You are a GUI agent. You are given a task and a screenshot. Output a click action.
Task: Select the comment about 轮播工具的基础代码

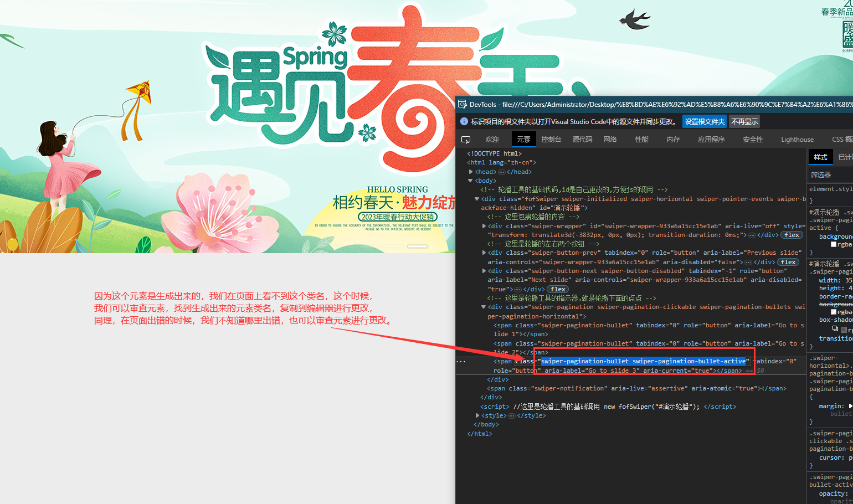click(574, 189)
